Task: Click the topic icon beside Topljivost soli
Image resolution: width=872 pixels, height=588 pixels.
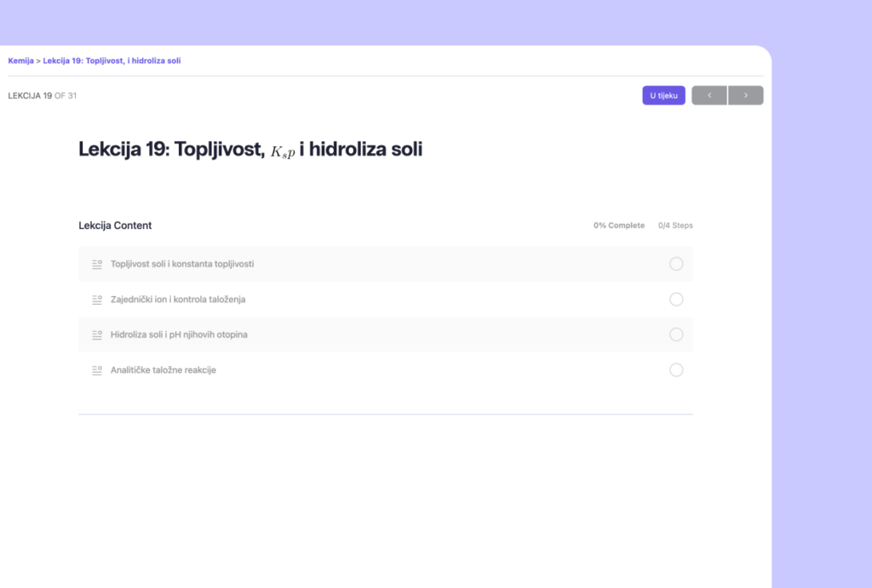Action: 97,264
